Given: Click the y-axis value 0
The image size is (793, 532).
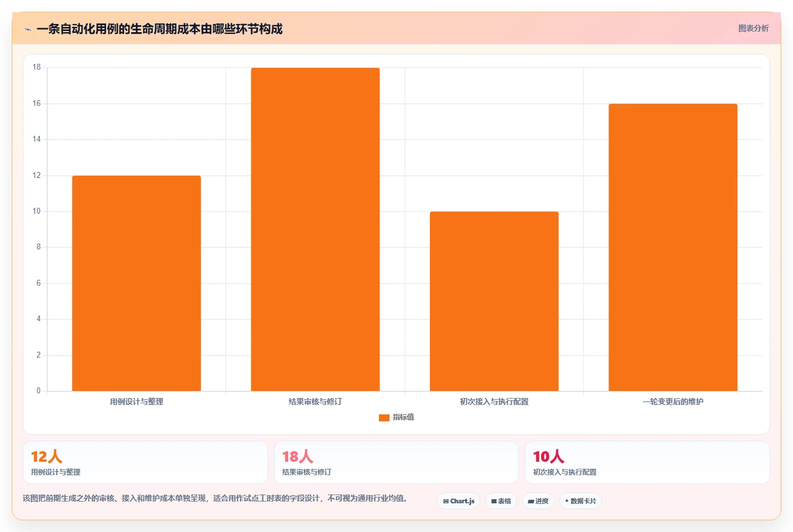Looking at the screenshot, I should (39, 391).
